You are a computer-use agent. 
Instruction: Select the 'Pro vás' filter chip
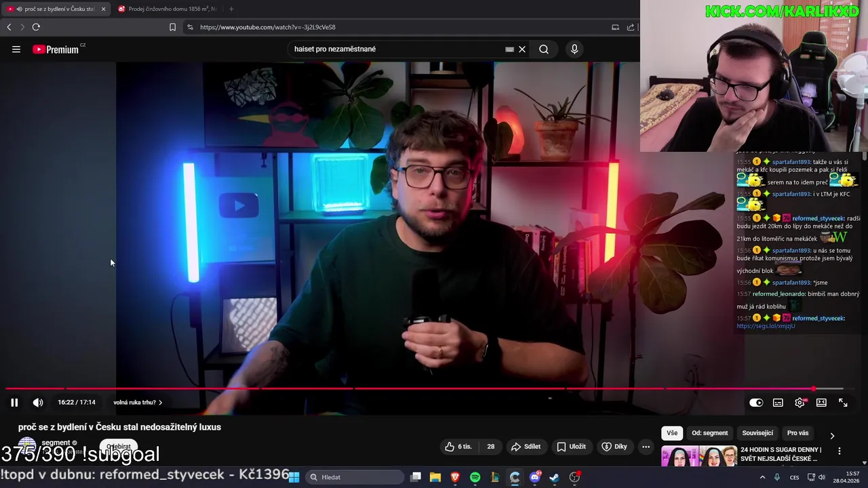point(797,433)
